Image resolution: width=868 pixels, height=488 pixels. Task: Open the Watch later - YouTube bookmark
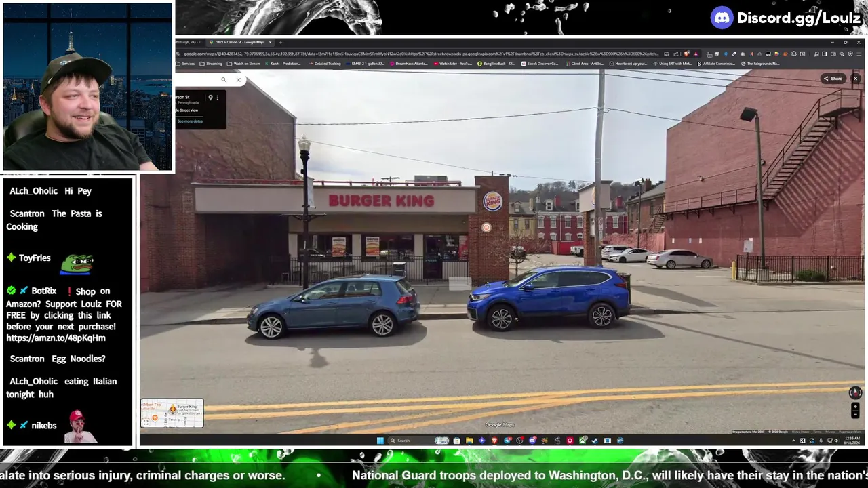click(452, 64)
